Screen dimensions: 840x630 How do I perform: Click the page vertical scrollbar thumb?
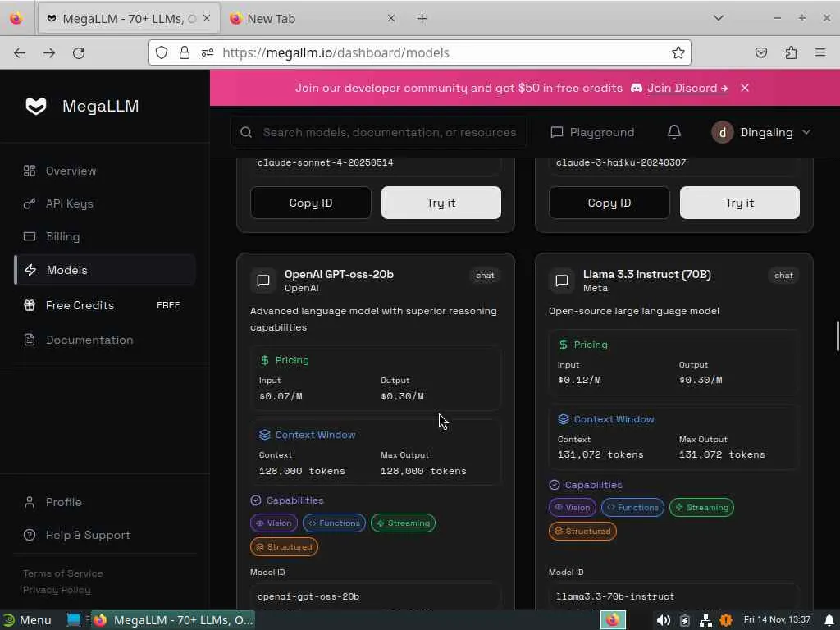click(838, 336)
